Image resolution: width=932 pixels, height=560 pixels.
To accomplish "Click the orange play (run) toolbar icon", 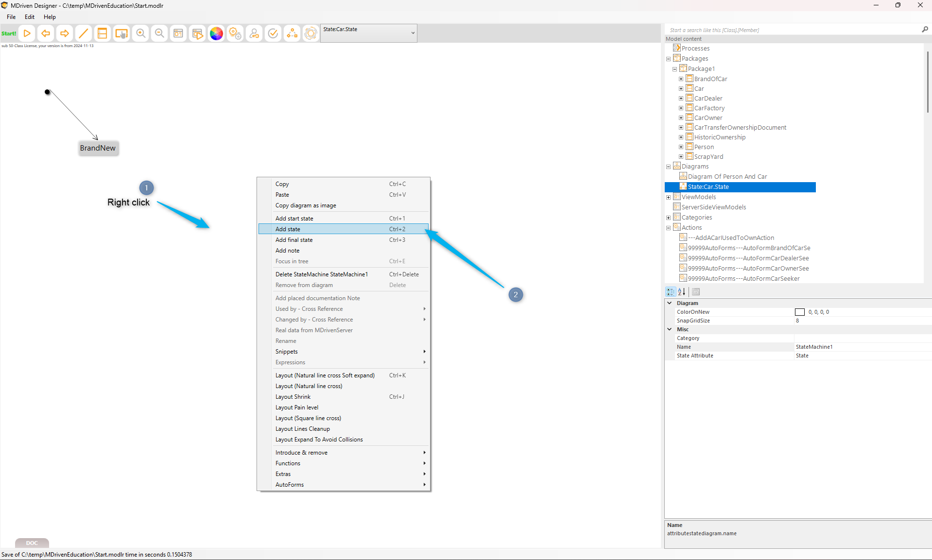I will (27, 34).
